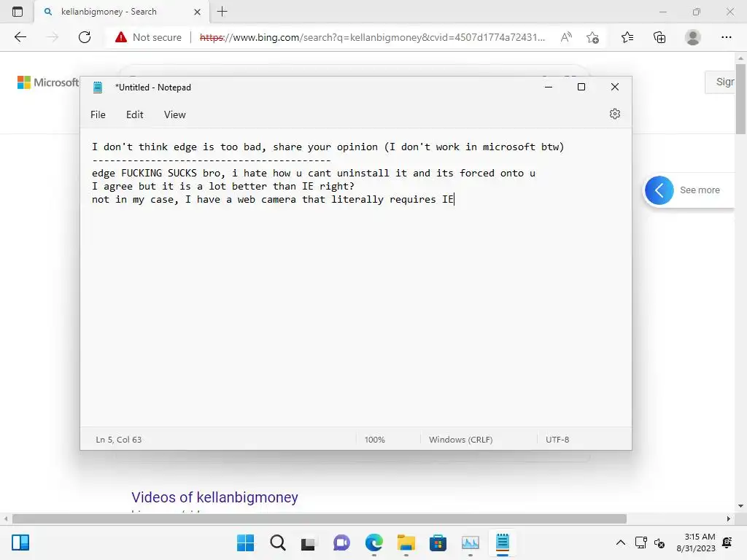Open Edge tab actions menu icon
Image resolution: width=747 pixels, height=560 pixels.
click(x=18, y=12)
